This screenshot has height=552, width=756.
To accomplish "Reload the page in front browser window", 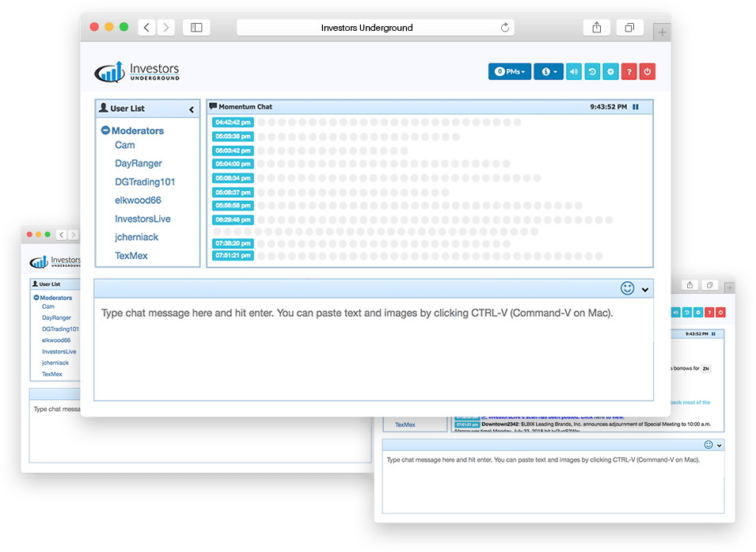I will [505, 28].
